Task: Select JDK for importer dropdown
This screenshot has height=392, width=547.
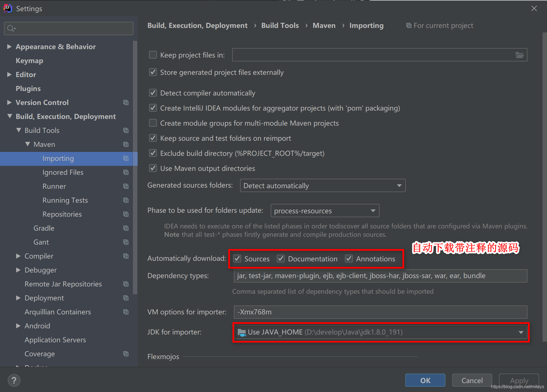Action: [380, 332]
